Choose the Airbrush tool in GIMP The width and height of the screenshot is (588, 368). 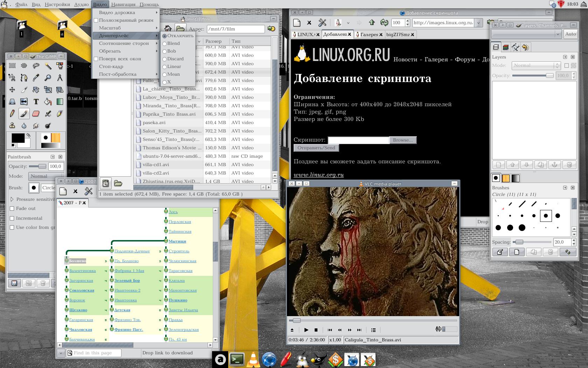pos(48,114)
